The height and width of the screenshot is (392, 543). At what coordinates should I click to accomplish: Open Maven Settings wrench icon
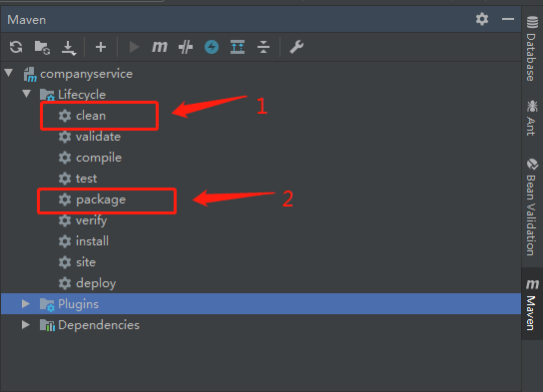click(x=296, y=47)
